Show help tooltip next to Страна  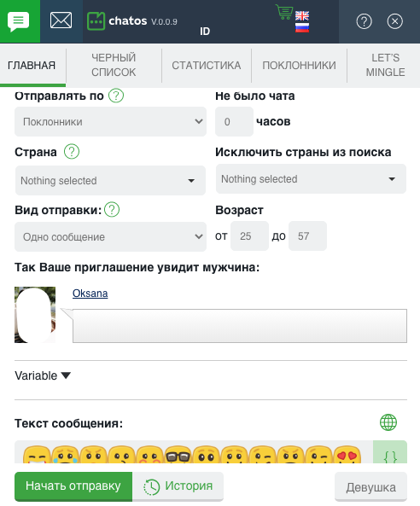tap(72, 151)
